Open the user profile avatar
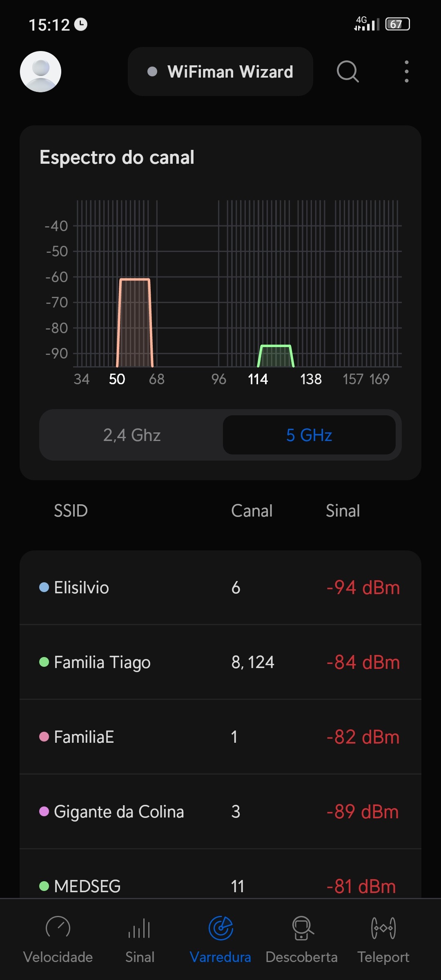This screenshot has height=980, width=441. (40, 71)
